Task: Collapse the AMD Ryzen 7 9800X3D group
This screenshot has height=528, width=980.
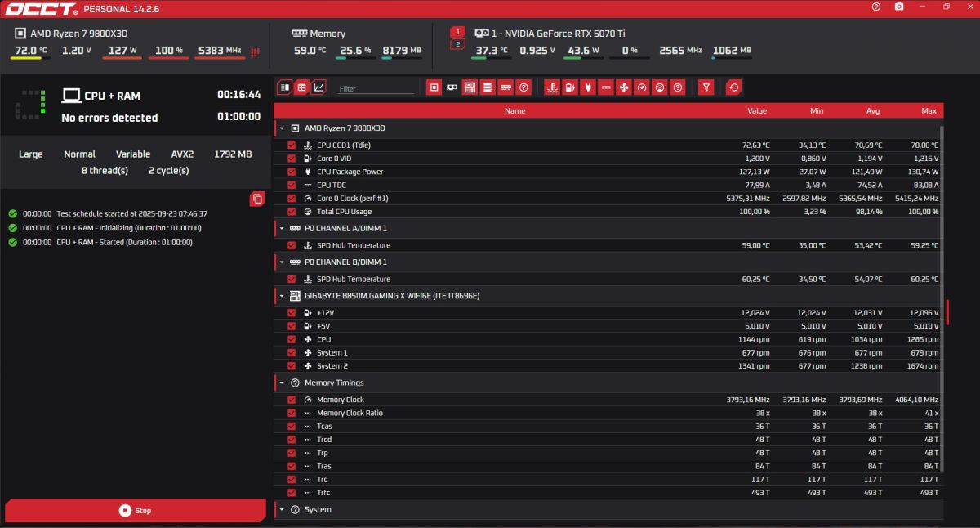Action: pyautogui.click(x=282, y=128)
